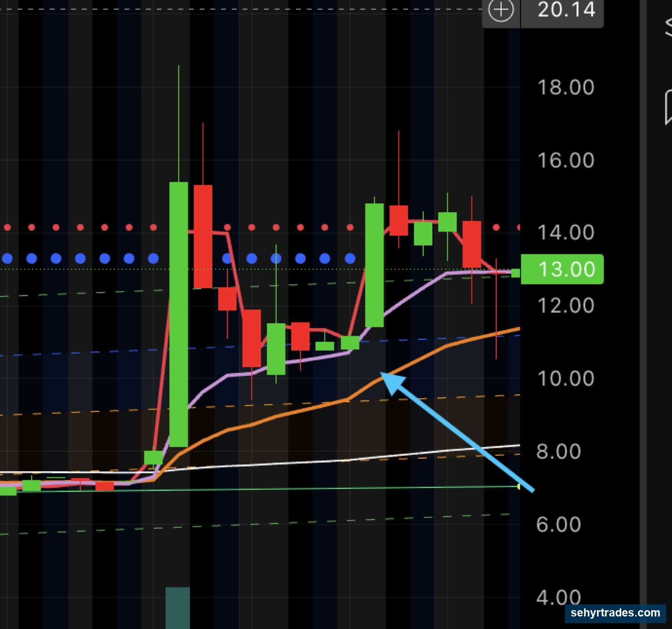
Task: Click the crosshair plus icon beside 20.14
Action: pyautogui.click(x=501, y=10)
